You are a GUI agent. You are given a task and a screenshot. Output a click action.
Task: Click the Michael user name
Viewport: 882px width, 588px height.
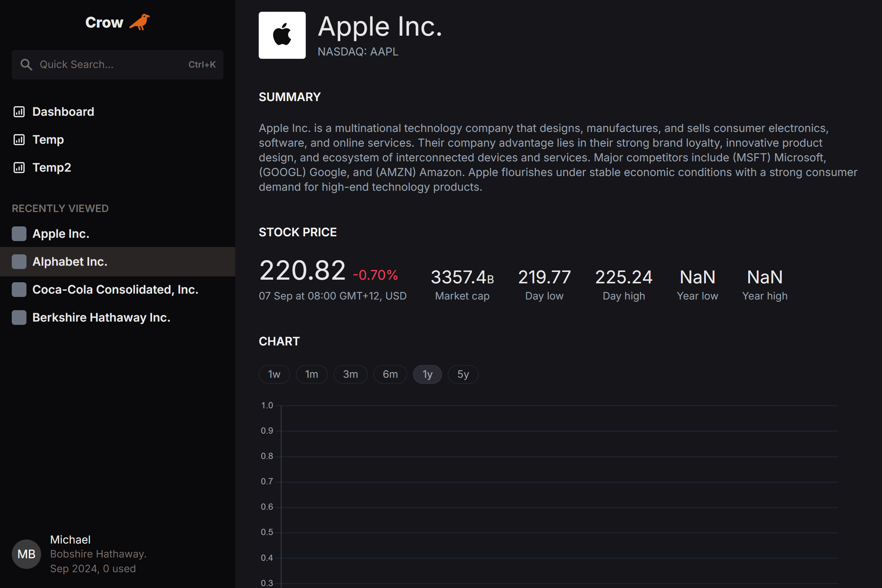click(x=70, y=539)
